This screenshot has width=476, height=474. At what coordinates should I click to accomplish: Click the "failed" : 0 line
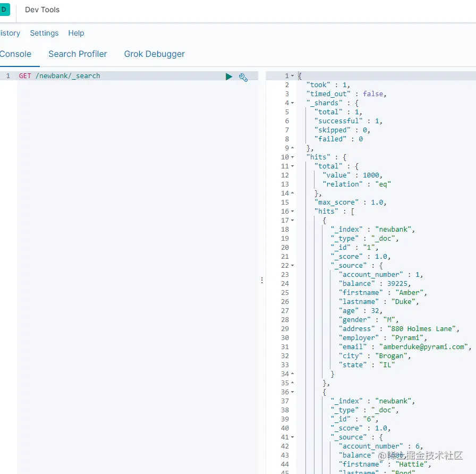point(338,139)
